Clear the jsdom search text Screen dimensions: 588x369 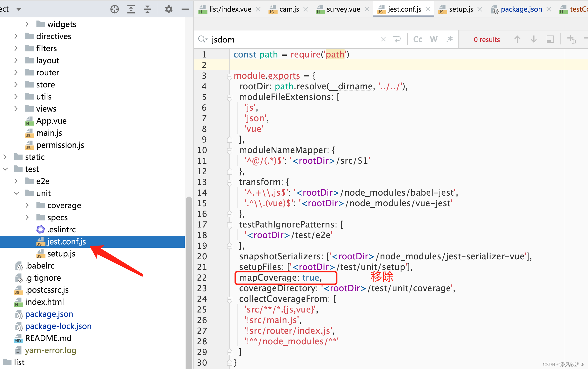[383, 39]
